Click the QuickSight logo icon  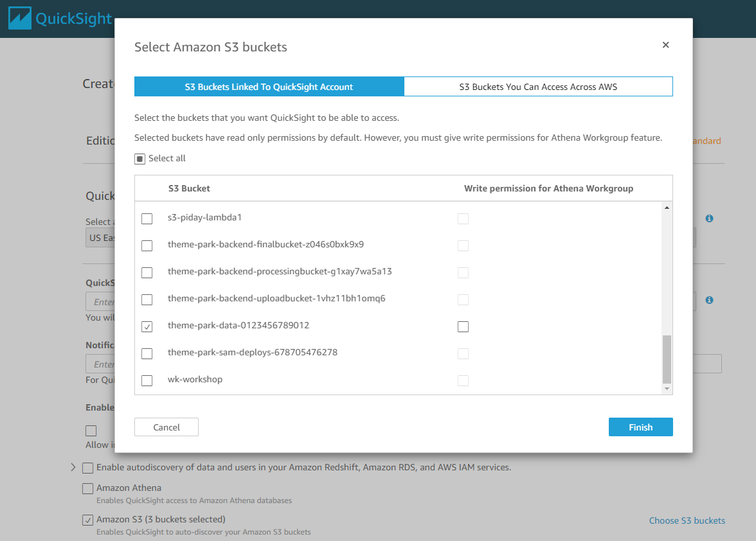click(x=20, y=18)
